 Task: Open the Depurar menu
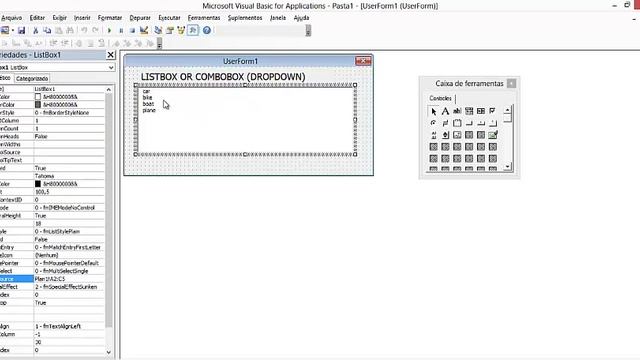coord(140,18)
